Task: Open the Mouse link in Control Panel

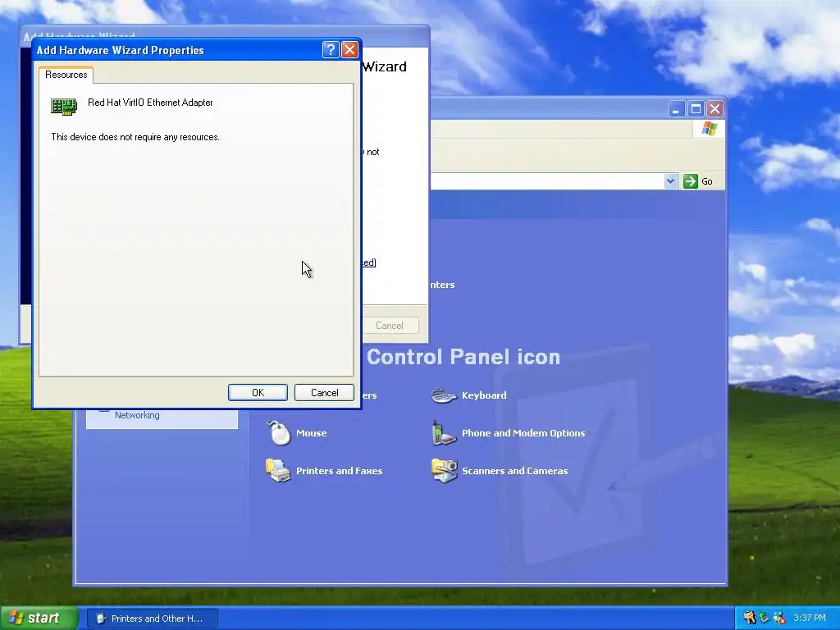Action: [311, 433]
